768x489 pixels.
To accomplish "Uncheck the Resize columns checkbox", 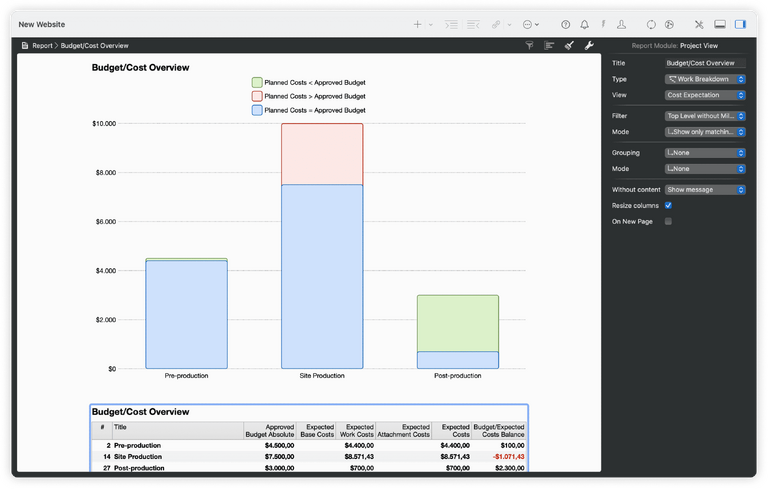I will click(x=669, y=205).
